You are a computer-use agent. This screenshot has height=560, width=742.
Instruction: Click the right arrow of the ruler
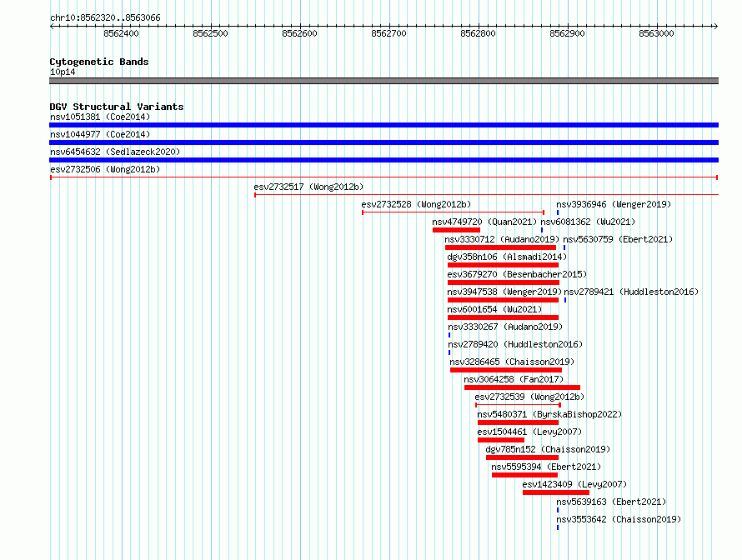716,27
